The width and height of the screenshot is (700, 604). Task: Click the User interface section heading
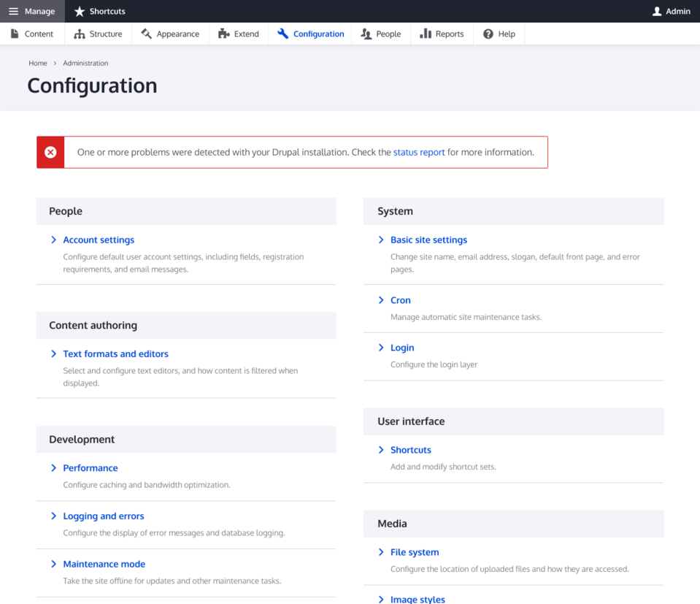[x=411, y=421]
